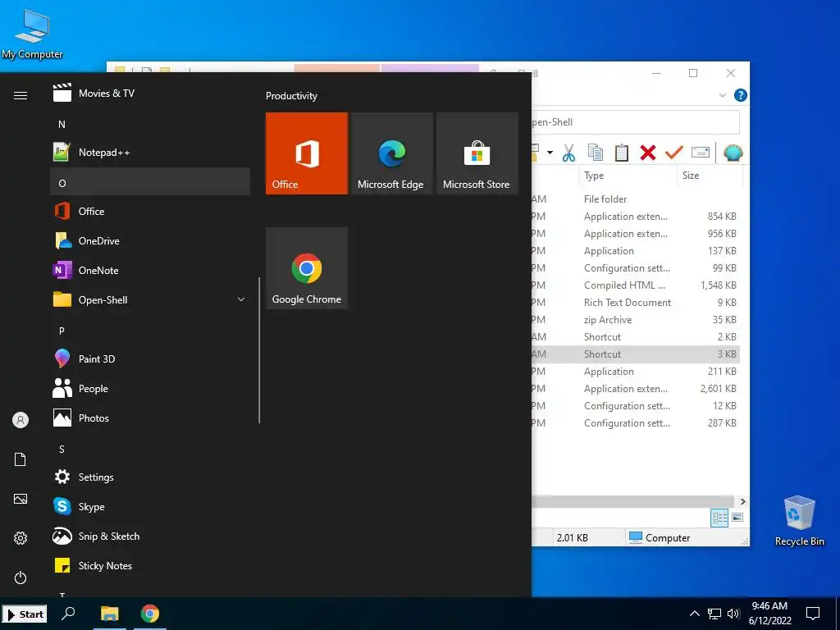Image resolution: width=840 pixels, height=630 pixels.
Task: Open Movies & TV app
Action: coord(150,94)
